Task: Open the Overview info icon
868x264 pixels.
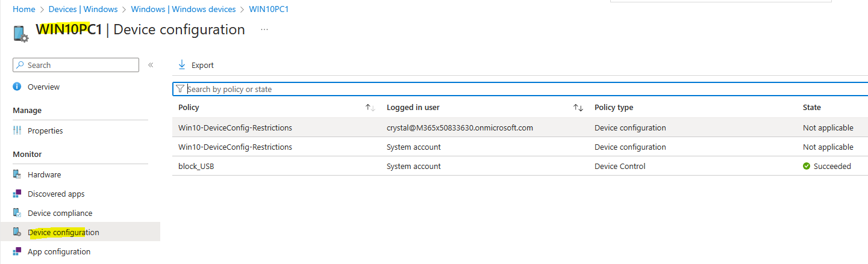Action: click(17, 87)
